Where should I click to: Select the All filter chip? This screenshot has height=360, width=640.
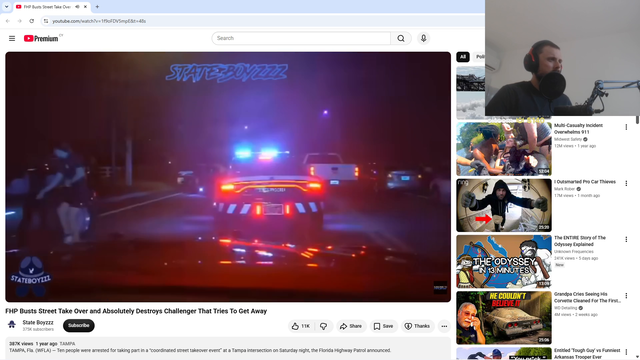[463, 57]
